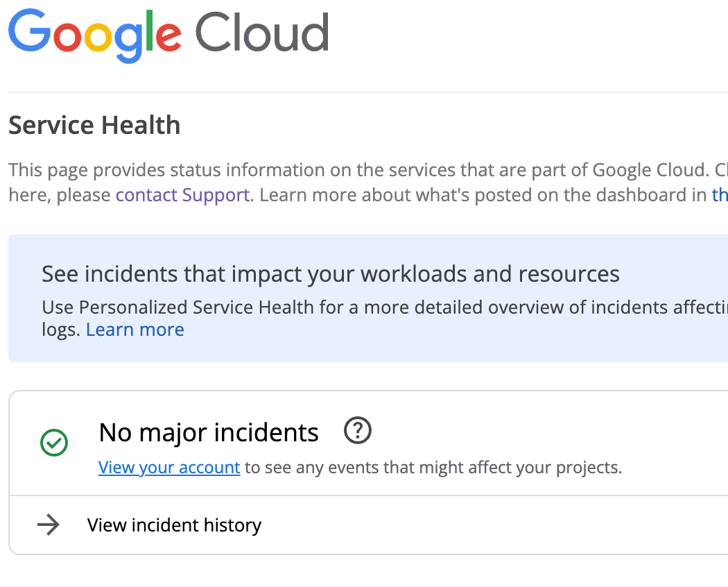Screen dimensions: 728x587
Task: Click the colorful Google wordmark in the logo
Action: pos(94,33)
